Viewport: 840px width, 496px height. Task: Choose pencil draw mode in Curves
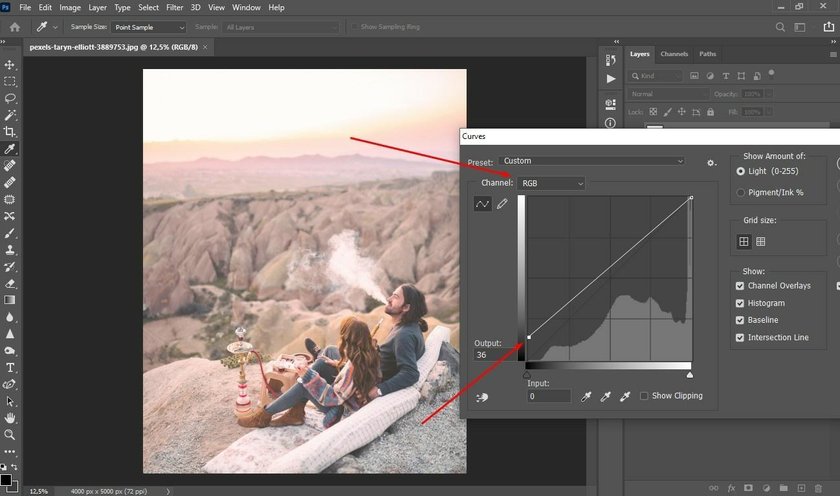[x=502, y=204]
